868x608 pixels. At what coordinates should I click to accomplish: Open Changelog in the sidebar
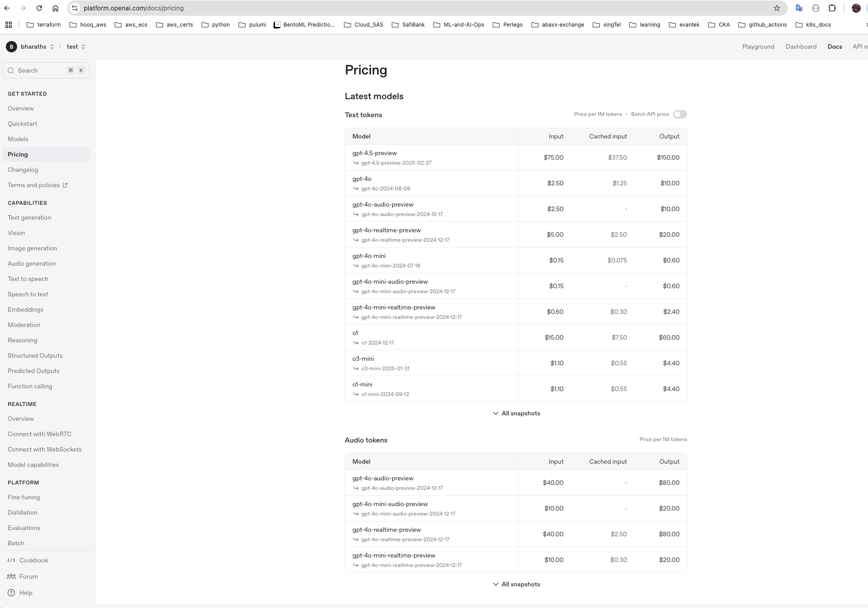[23, 170]
